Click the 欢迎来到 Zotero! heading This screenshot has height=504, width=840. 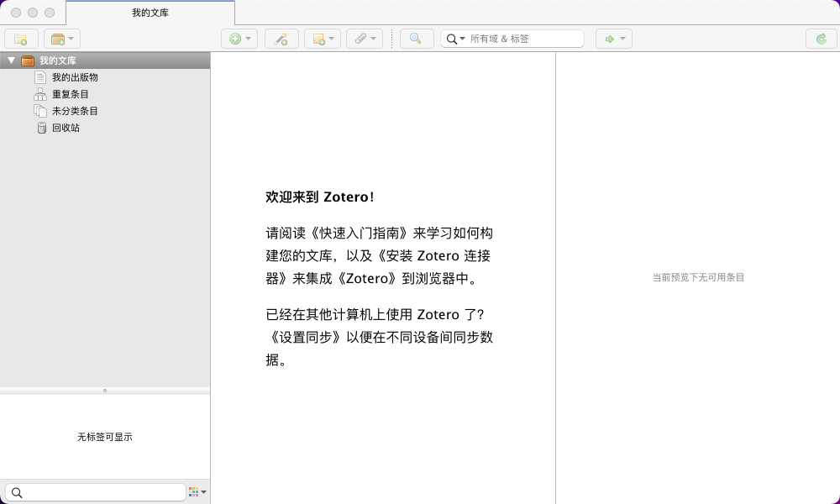(320, 197)
